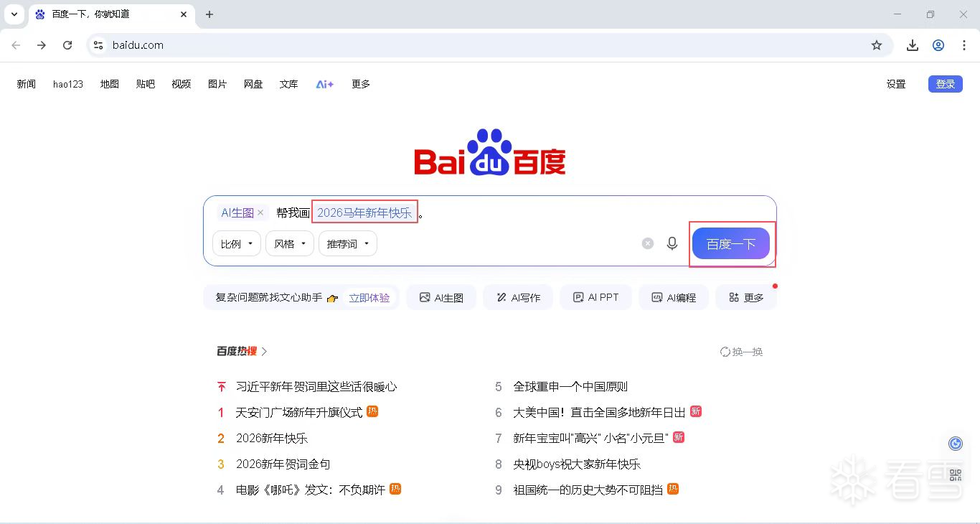
Task: Open hot search 天安门广场新年升旗仪式
Action: (x=299, y=413)
